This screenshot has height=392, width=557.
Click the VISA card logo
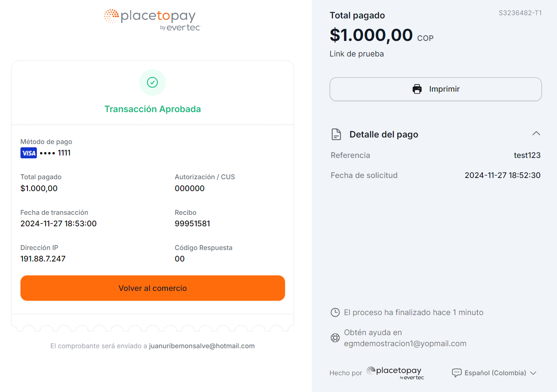[29, 153]
